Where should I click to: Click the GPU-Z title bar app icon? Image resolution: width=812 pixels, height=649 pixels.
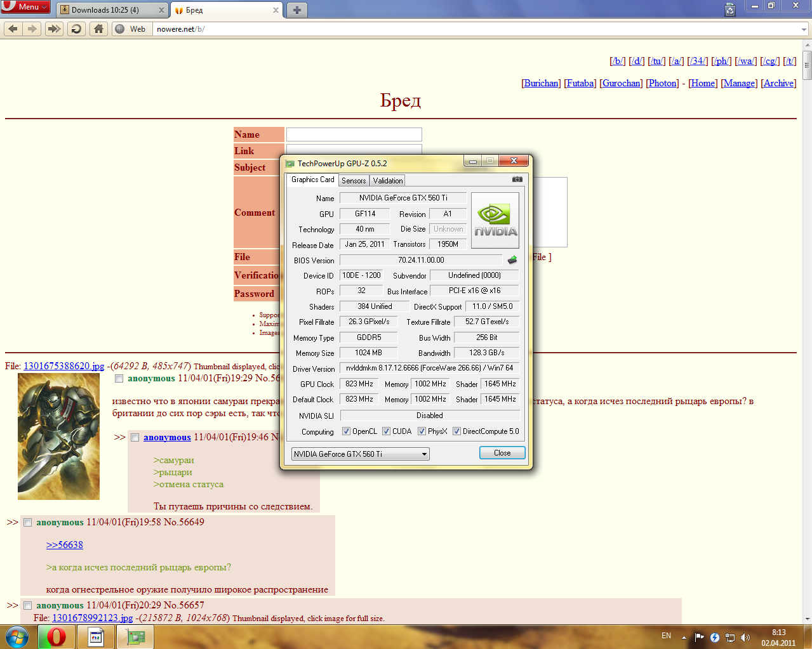click(x=290, y=164)
